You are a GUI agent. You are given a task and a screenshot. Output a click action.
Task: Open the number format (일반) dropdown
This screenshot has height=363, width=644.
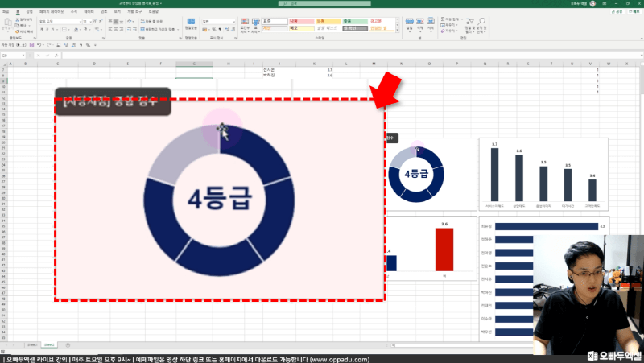coord(233,22)
